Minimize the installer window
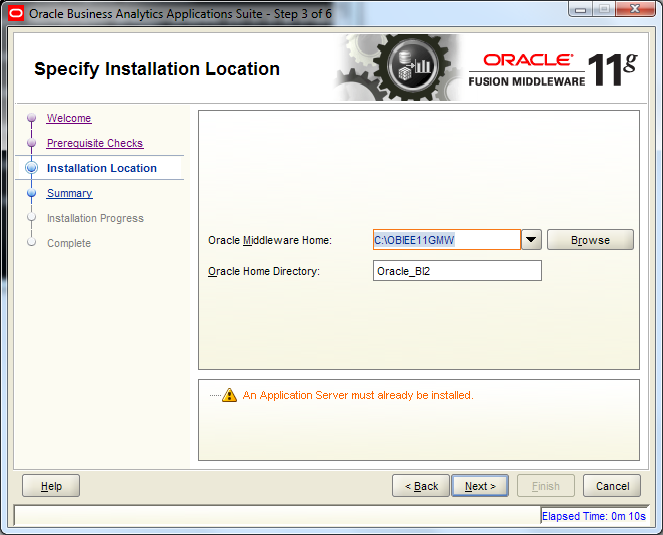The image size is (663, 535). point(581,9)
